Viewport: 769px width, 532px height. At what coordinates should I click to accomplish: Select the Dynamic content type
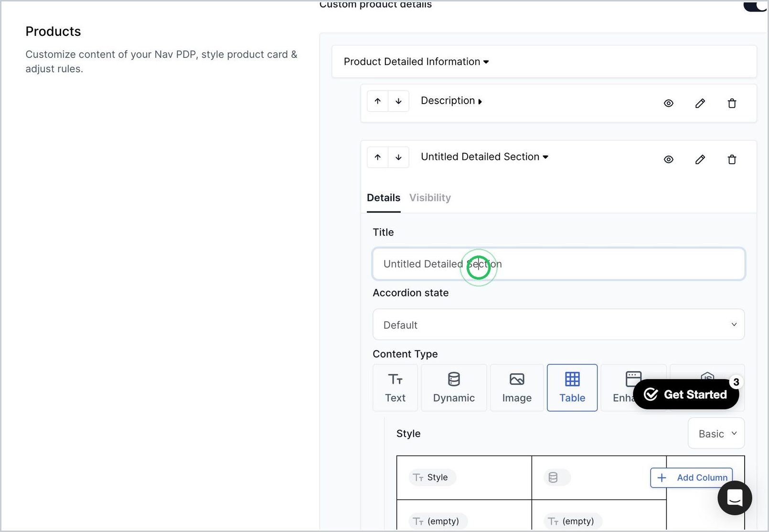tap(454, 388)
